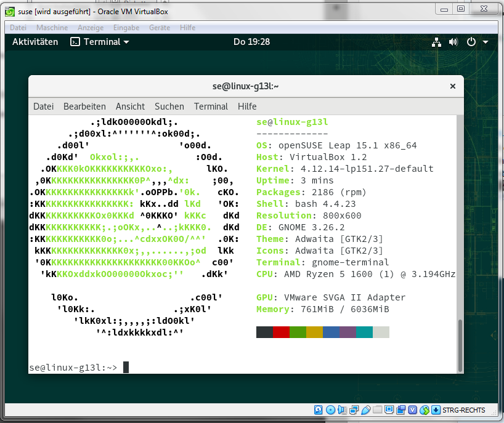Click the hard disk activity icon in VirtualBox status bar
504x423 pixels.
(x=318, y=410)
